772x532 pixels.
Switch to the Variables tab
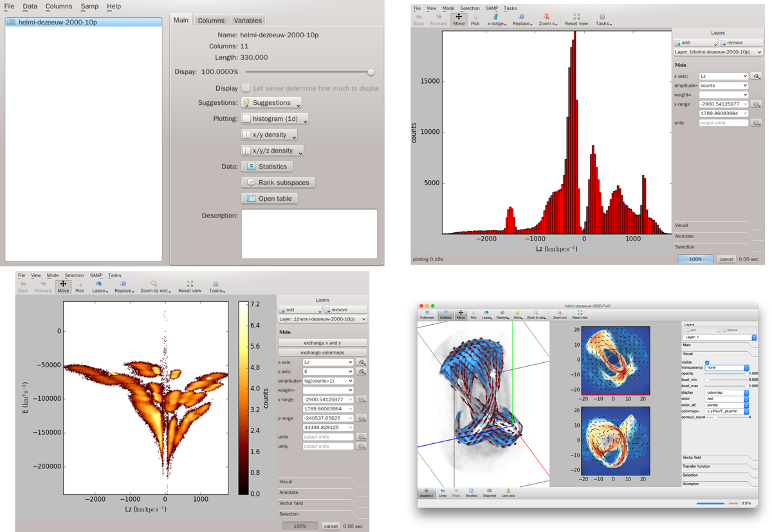[x=248, y=21]
